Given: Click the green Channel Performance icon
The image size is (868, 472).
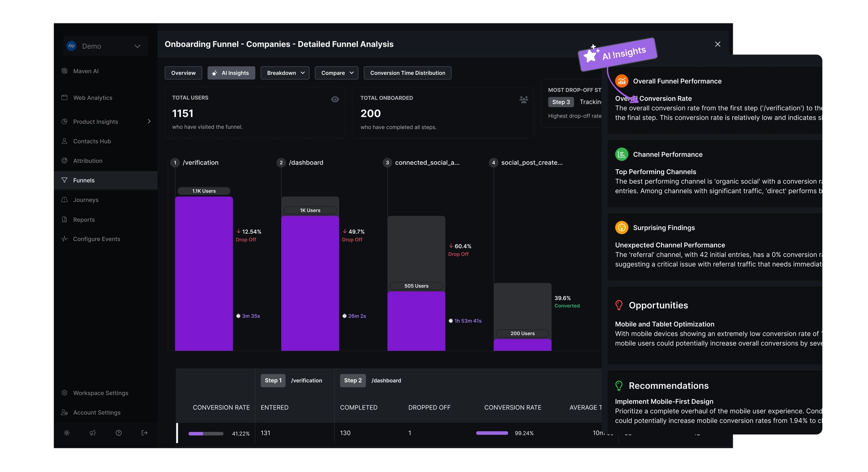Looking at the screenshot, I should coord(622,154).
